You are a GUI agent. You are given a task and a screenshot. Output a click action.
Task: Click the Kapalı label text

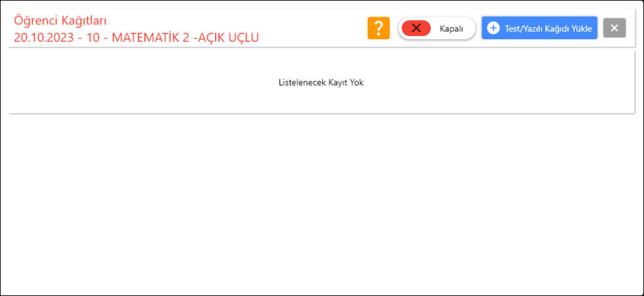451,28
